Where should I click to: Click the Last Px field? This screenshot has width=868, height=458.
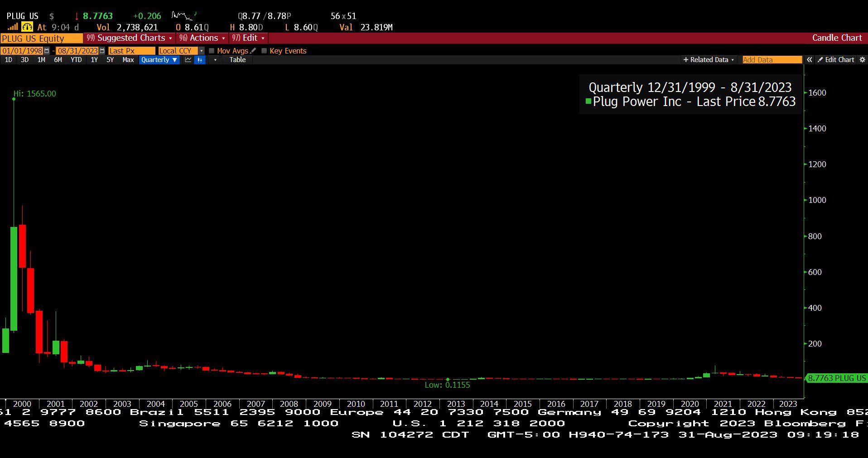(131, 51)
